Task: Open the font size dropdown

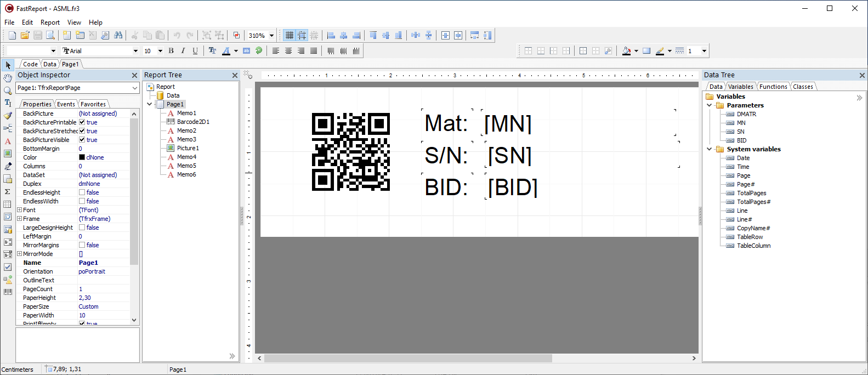Action: [160, 51]
